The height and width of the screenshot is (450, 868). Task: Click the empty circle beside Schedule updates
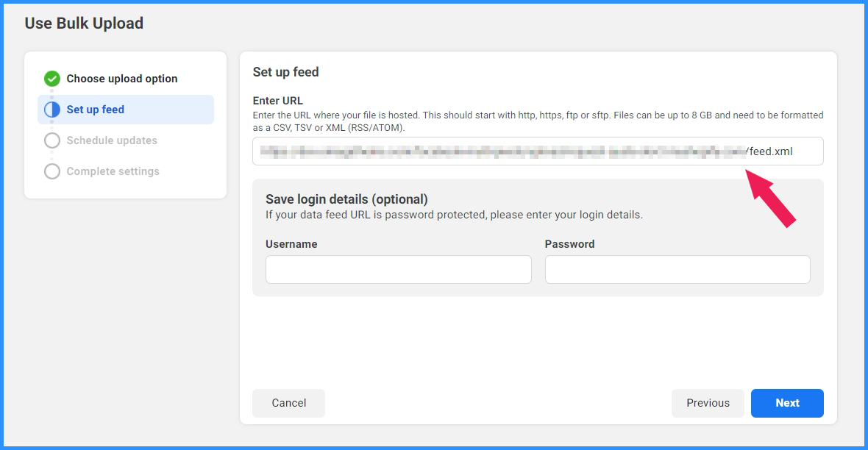tap(52, 140)
